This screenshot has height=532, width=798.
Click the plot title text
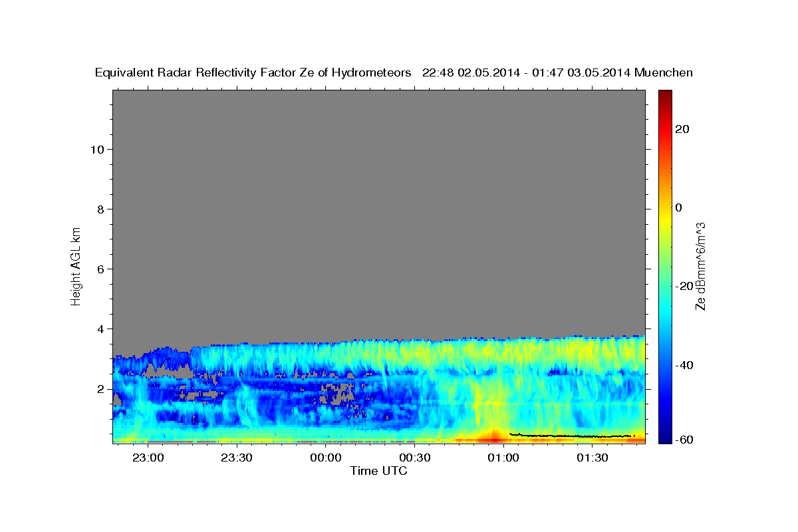point(394,73)
